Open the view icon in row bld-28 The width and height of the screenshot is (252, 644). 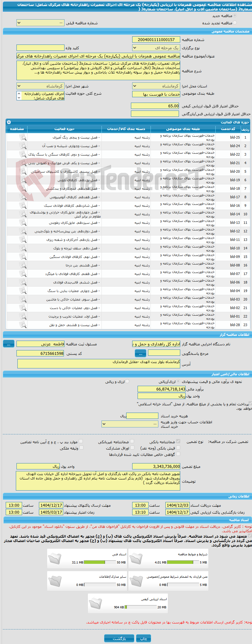pos(22,325)
